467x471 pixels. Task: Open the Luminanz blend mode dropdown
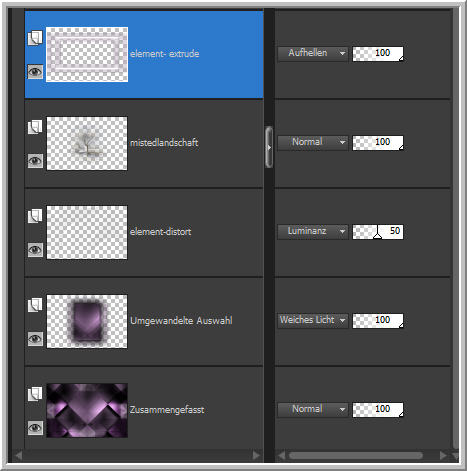[313, 231]
